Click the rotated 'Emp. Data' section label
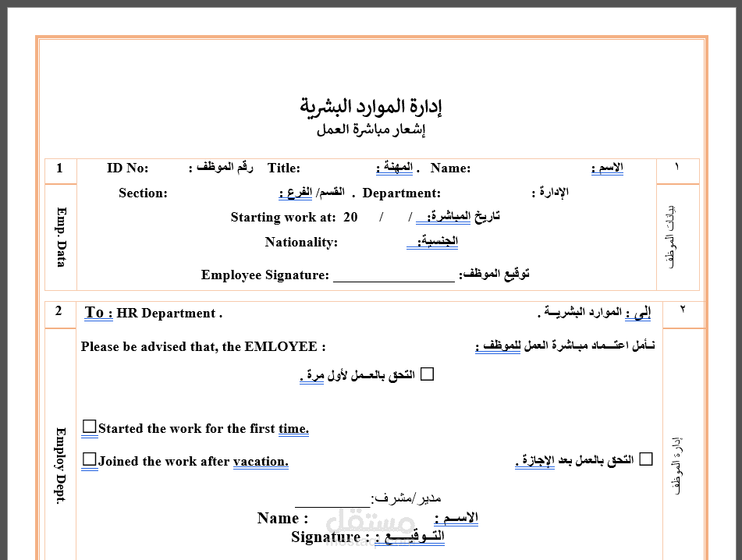742x560 pixels. (x=62, y=237)
